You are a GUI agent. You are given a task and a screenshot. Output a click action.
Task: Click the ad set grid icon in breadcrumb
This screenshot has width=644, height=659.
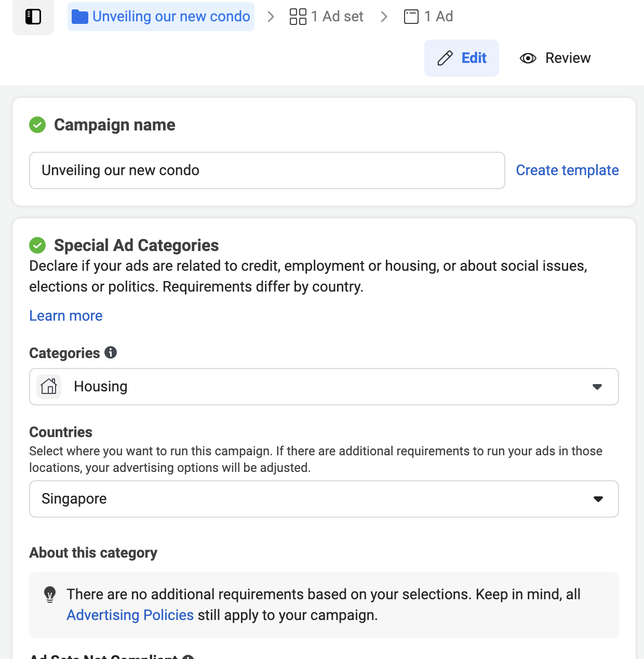point(297,16)
